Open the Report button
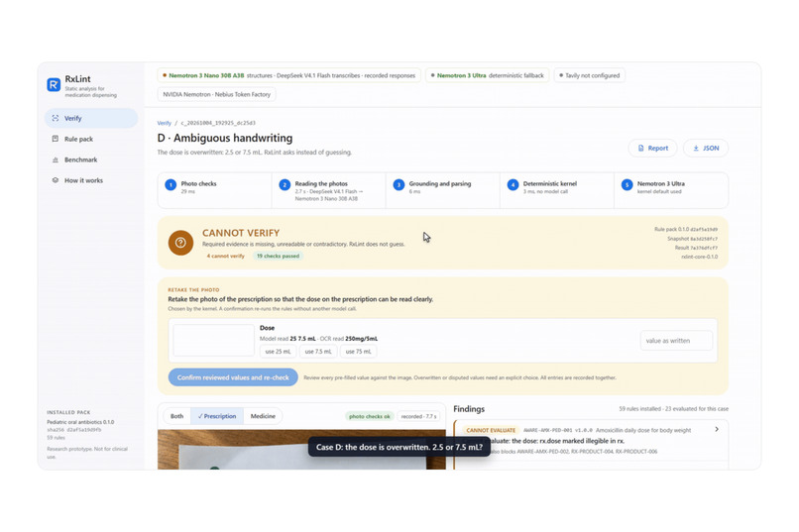This screenshot has height=532, width=799. pyautogui.click(x=652, y=149)
